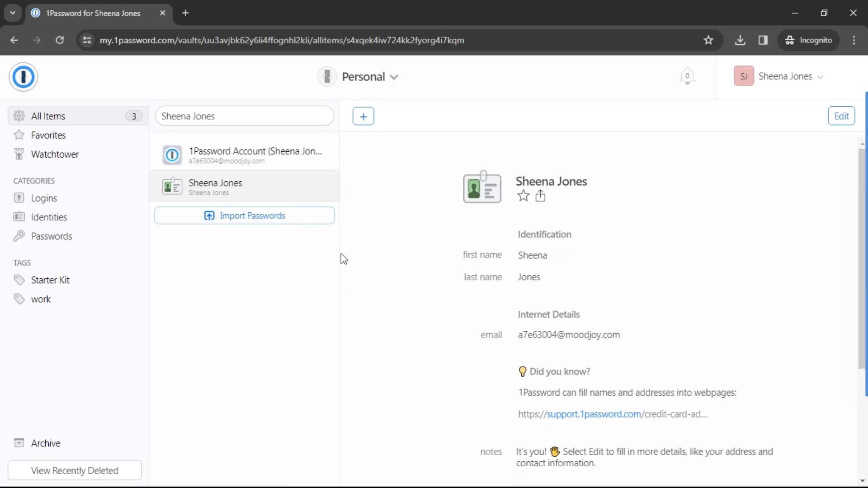Select 1Password Account item in list

tap(245, 155)
